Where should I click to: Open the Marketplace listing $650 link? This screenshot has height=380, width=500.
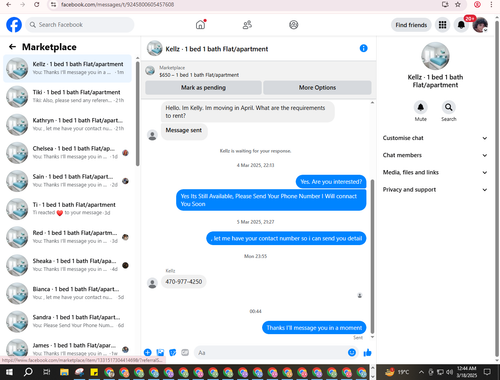click(199, 75)
